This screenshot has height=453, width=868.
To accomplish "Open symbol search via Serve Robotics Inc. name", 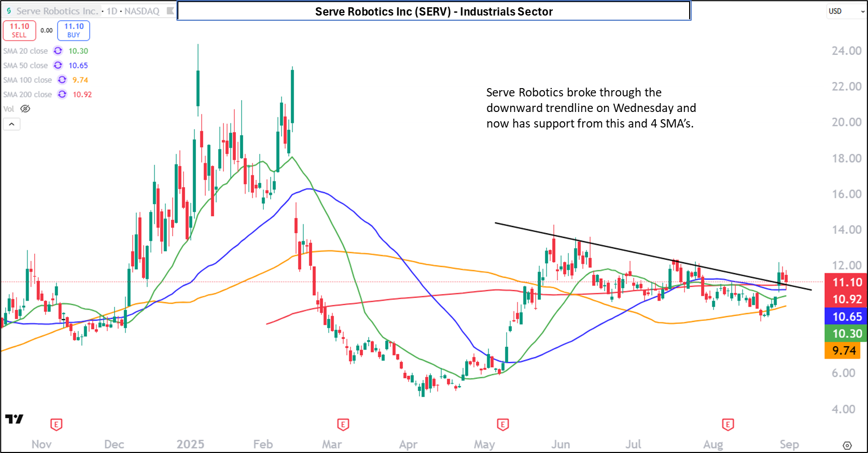I will coord(57,11).
